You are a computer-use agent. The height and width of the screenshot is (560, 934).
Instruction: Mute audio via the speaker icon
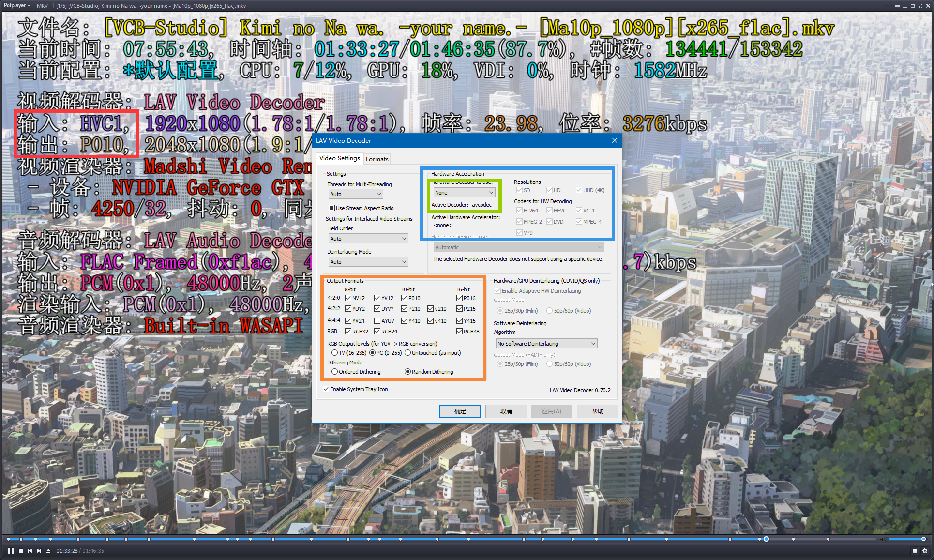pos(883,539)
